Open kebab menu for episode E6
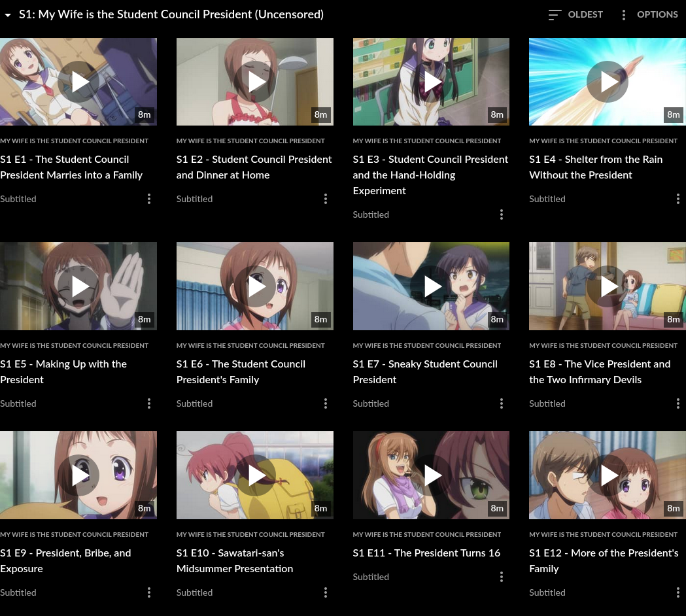 pos(326,403)
